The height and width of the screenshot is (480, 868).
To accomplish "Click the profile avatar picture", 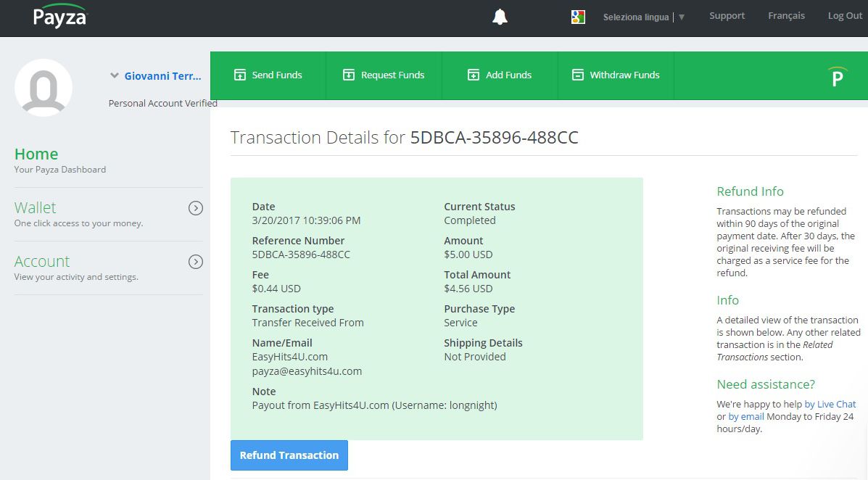I will coord(44,88).
